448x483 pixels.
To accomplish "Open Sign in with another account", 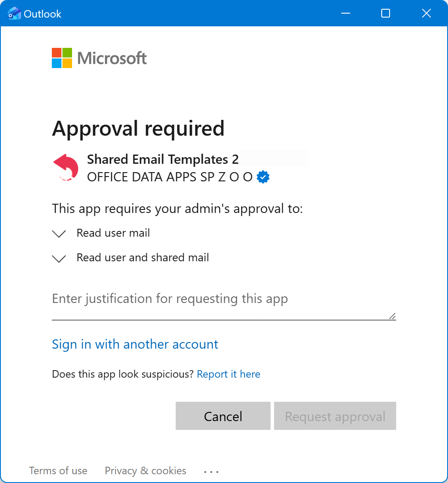I will click(x=135, y=344).
